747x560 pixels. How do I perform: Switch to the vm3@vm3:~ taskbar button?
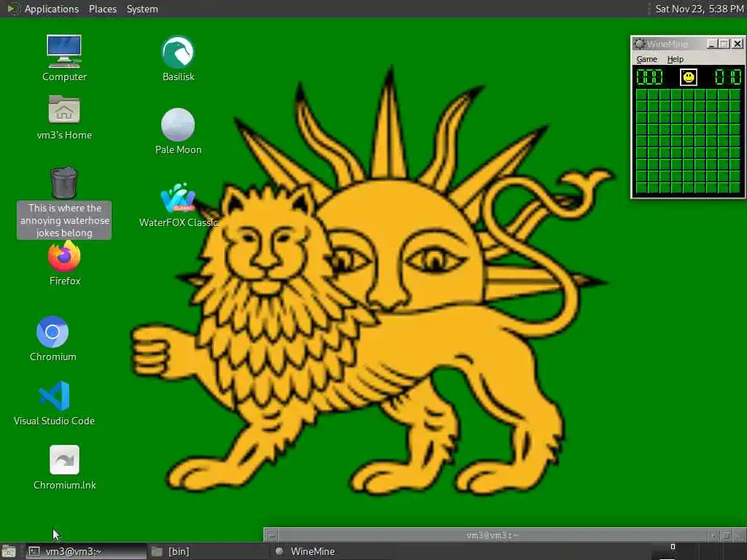85,551
